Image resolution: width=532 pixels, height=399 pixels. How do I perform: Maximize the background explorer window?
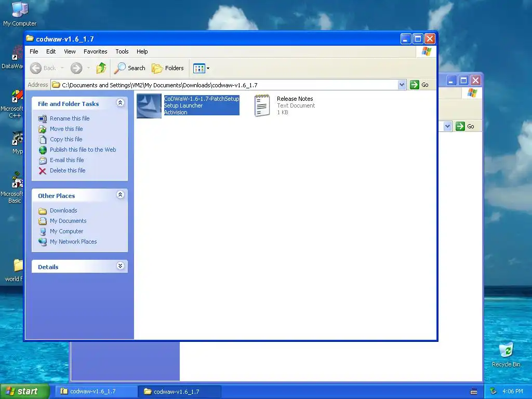(x=463, y=81)
